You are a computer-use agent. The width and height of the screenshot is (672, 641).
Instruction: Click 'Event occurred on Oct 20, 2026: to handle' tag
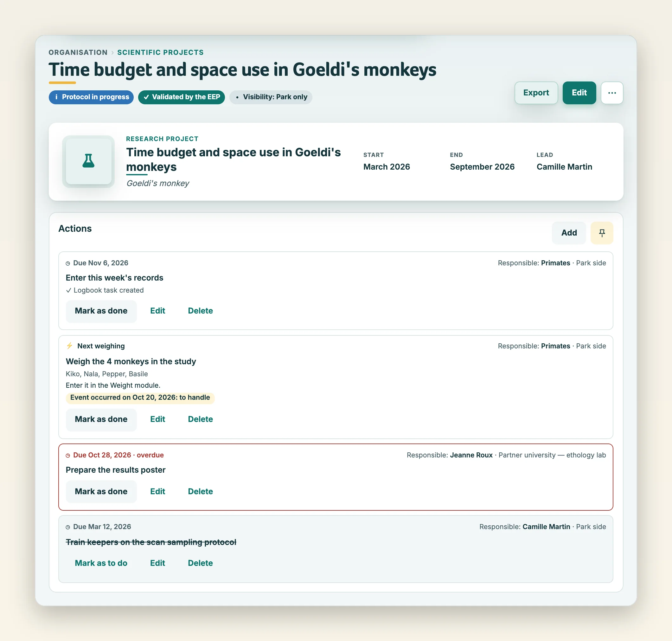(140, 398)
